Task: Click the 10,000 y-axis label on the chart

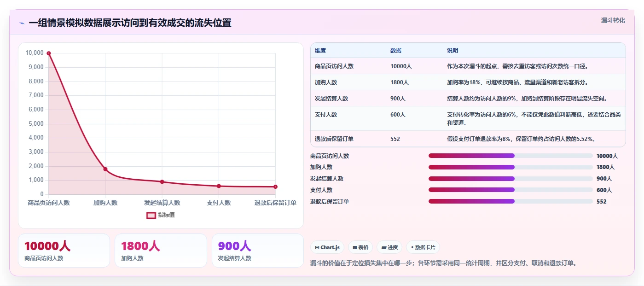Action: (35, 53)
